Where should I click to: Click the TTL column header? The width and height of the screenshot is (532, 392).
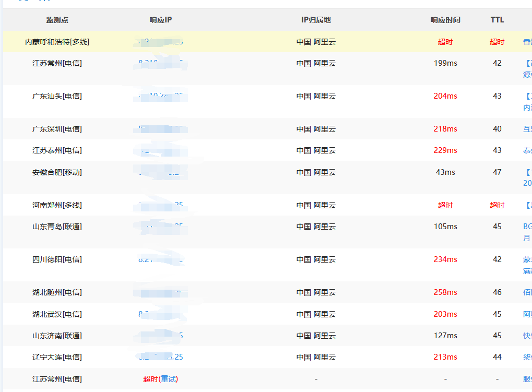(x=497, y=20)
